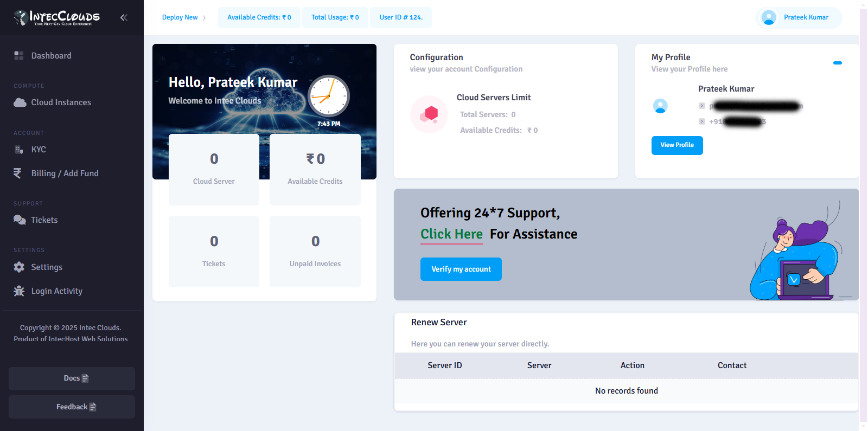Click the No records found row

[627, 391]
